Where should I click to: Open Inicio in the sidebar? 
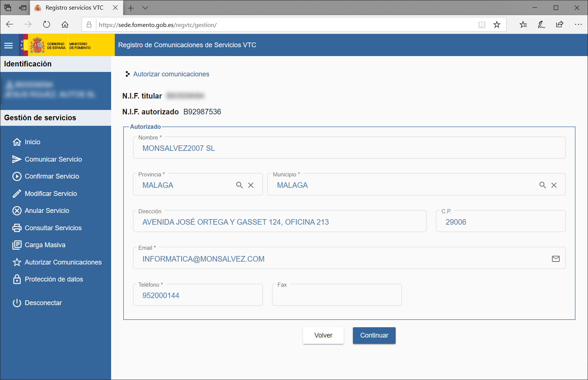(x=32, y=142)
